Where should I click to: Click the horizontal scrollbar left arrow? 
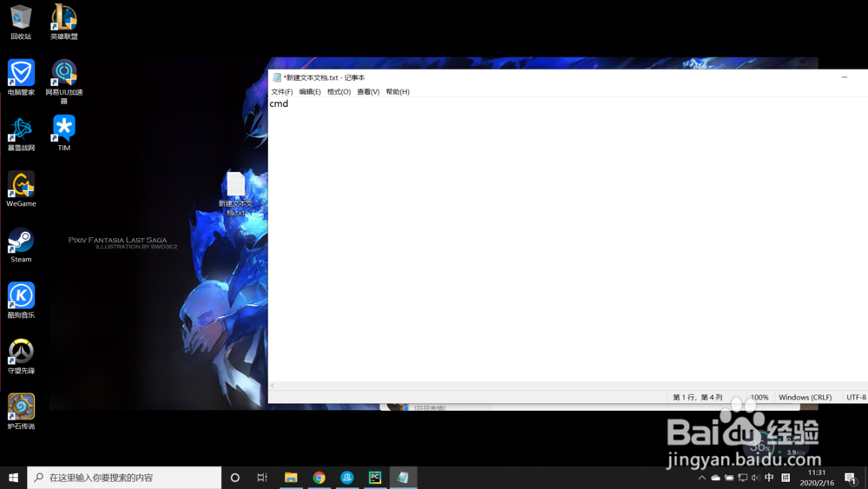click(x=273, y=386)
